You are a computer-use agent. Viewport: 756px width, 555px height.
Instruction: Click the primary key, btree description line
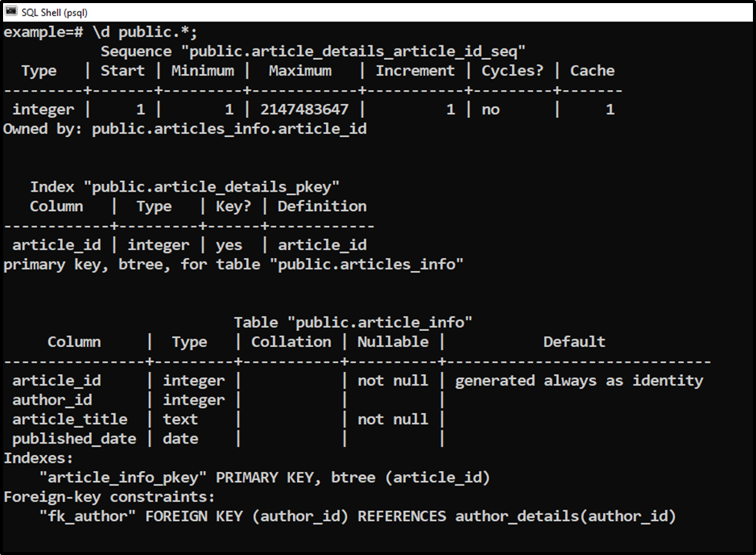pyautogui.click(x=233, y=265)
